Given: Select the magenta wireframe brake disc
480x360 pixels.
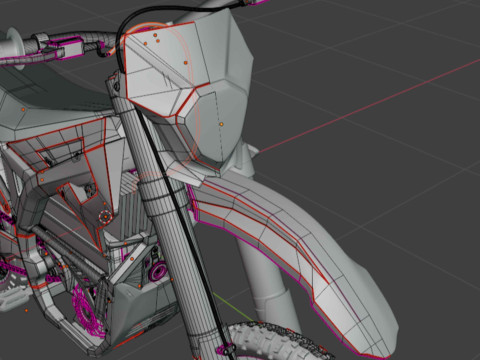Looking at the screenshot, I should point(87,310).
